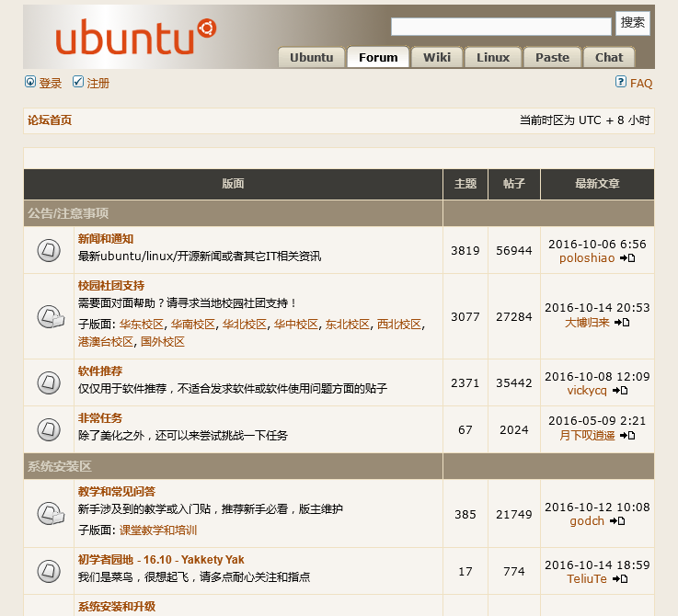This screenshot has width=678, height=616.
Task: Open the 港澳台校区 subforum
Action: [x=106, y=342]
